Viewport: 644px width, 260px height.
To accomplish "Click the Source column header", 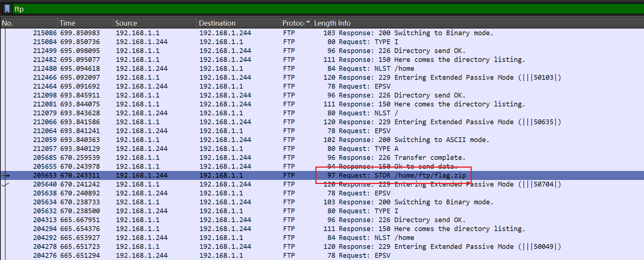I will [x=126, y=23].
